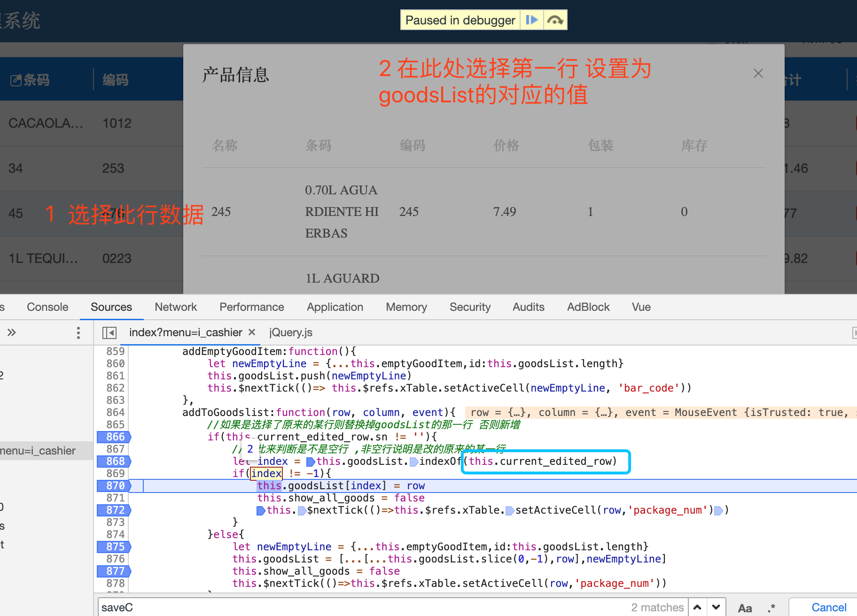857x616 pixels.
Task: Open the Application panel
Action: [x=335, y=307]
